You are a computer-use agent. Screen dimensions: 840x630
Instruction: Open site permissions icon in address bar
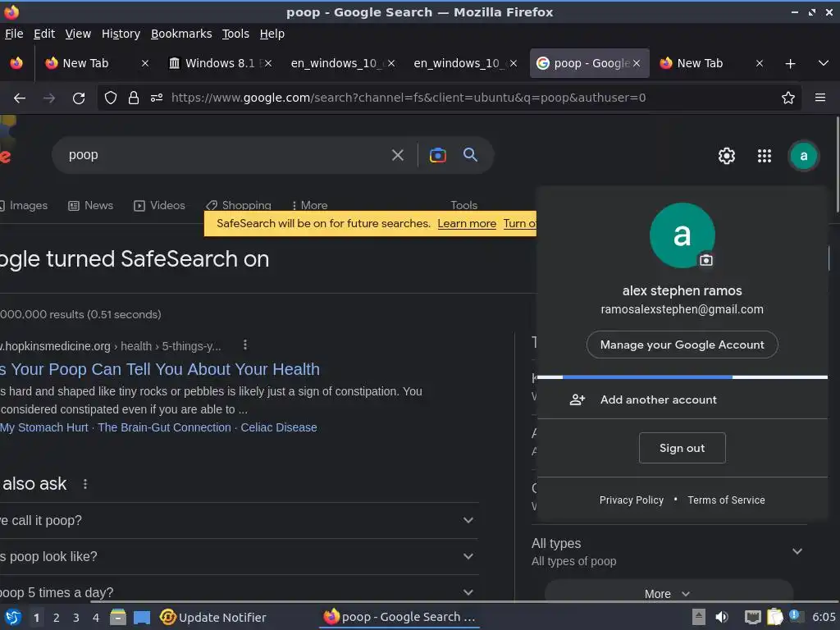(x=157, y=98)
